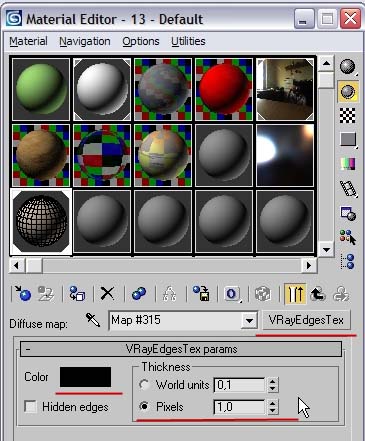The image size is (365, 441).
Task: Click the Put Material to Scene icon
Action: 46,293
